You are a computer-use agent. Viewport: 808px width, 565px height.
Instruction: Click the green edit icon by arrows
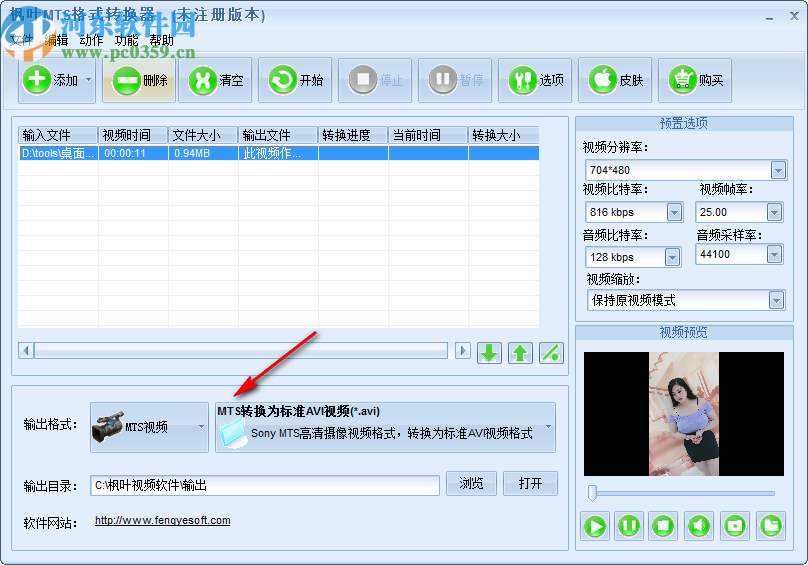551,353
